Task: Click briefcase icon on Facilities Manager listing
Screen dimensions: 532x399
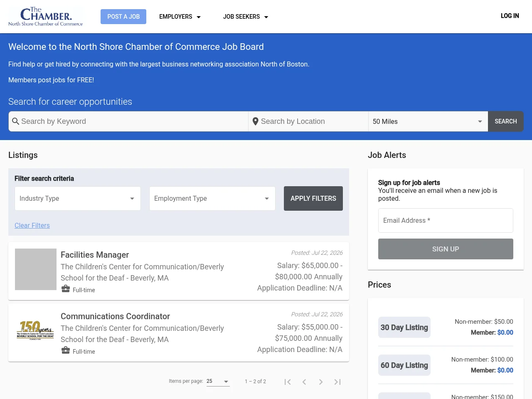Action: coord(66,289)
